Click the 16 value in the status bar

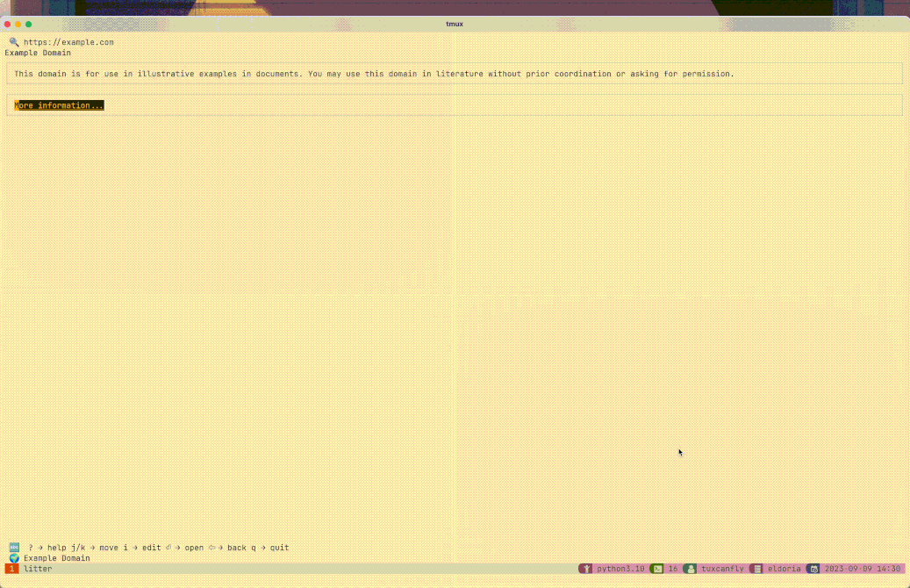point(673,569)
